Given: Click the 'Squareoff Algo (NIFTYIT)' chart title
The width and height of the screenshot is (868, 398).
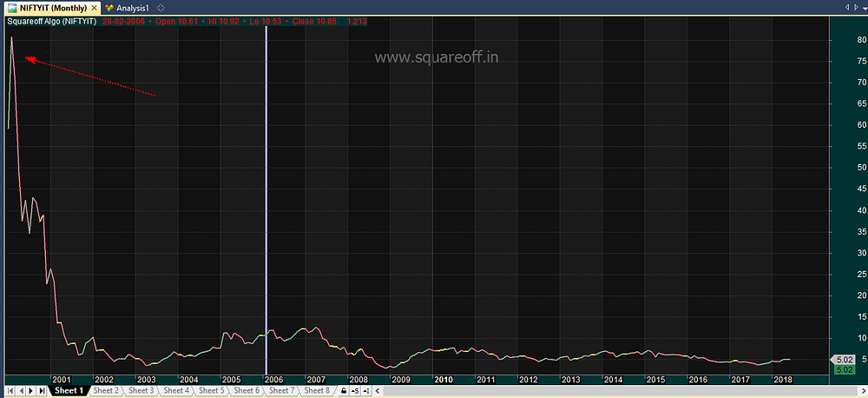Looking at the screenshot, I should point(52,21).
